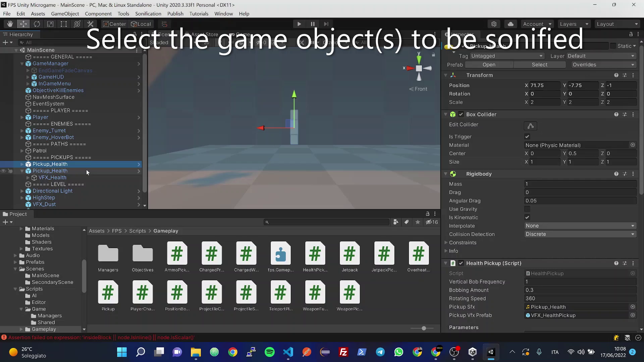Toggle Is Trigger checkbox on Box Collider
The height and width of the screenshot is (362, 644).
[527, 136]
